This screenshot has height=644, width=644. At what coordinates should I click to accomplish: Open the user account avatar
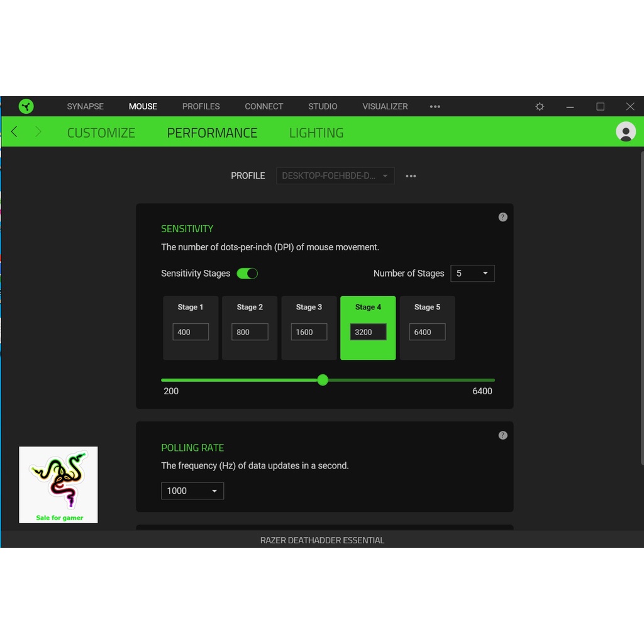tap(625, 131)
